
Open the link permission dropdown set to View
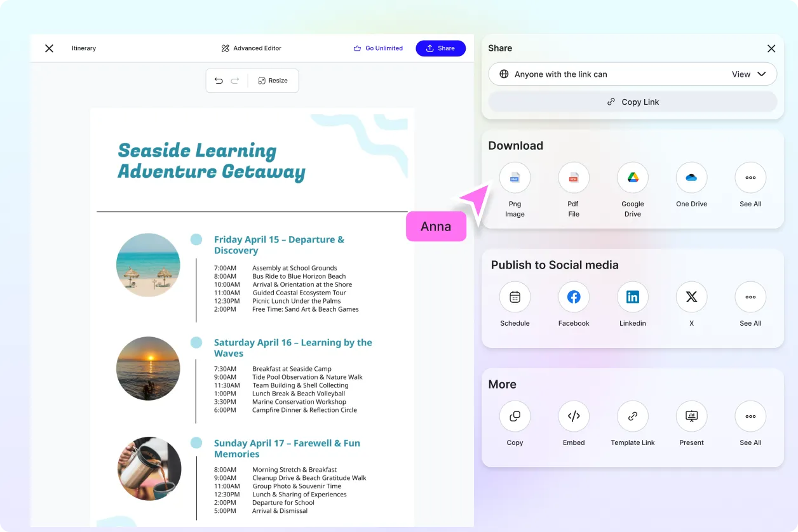tap(750, 74)
